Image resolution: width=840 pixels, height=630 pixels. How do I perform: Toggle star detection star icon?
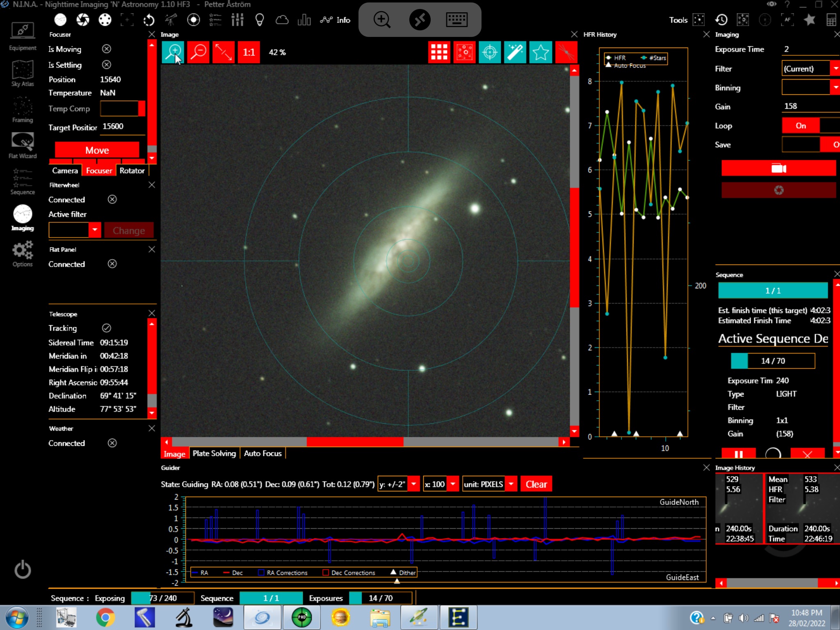pyautogui.click(x=541, y=52)
